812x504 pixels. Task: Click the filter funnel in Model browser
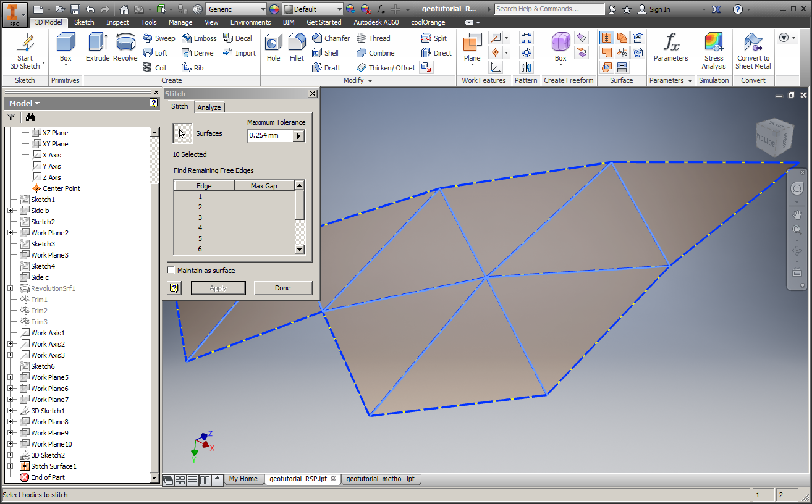(x=11, y=117)
